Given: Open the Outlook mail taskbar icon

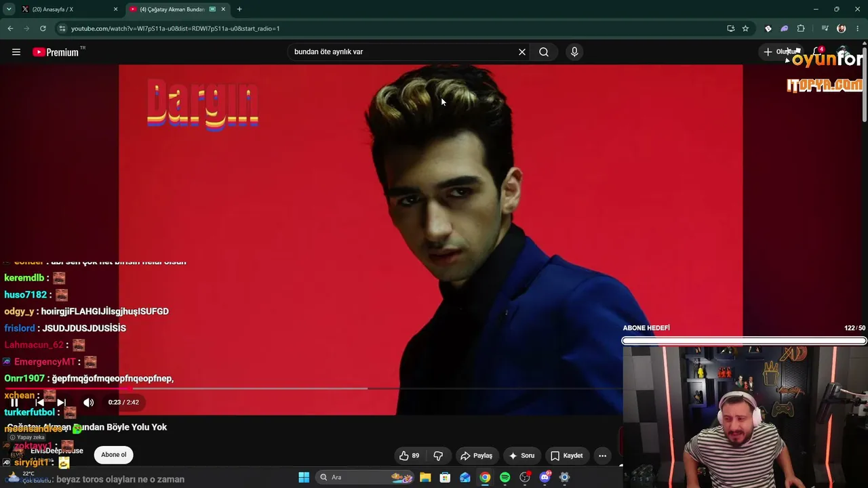Looking at the screenshot, I should tap(465, 477).
